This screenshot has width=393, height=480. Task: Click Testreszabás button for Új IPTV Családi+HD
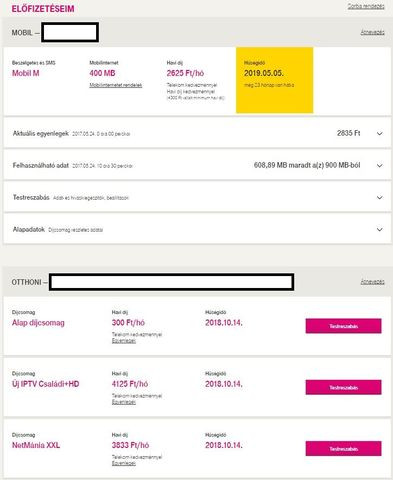point(343,387)
